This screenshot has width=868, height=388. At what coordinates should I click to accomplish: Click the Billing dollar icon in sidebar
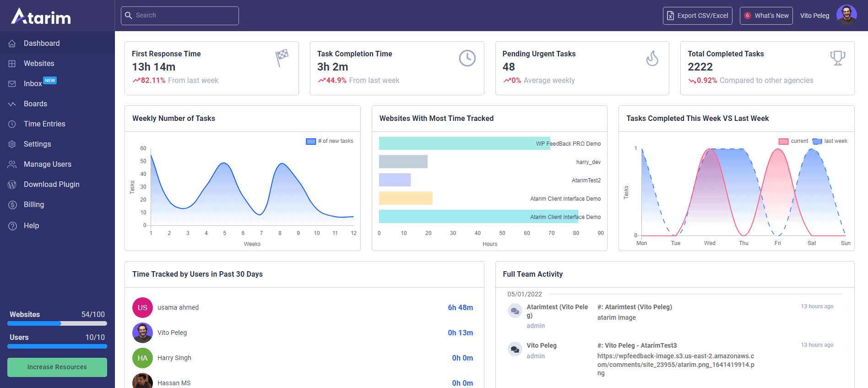point(12,205)
